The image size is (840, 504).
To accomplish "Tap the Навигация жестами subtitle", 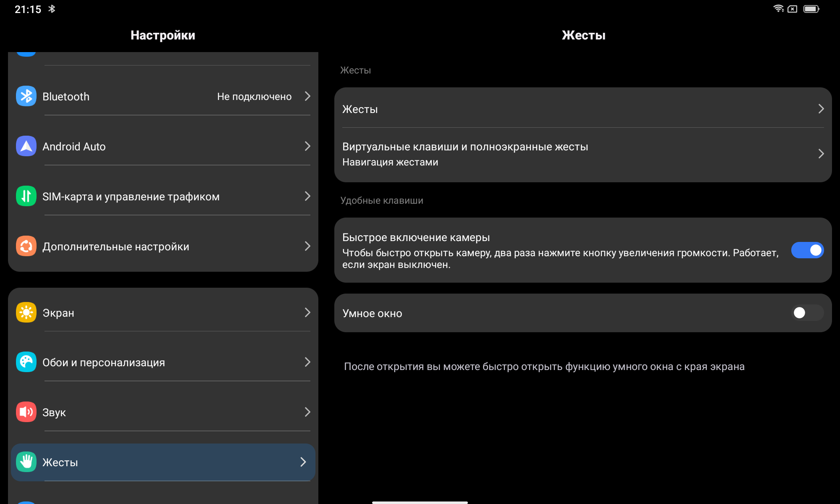I will (x=390, y=162).
